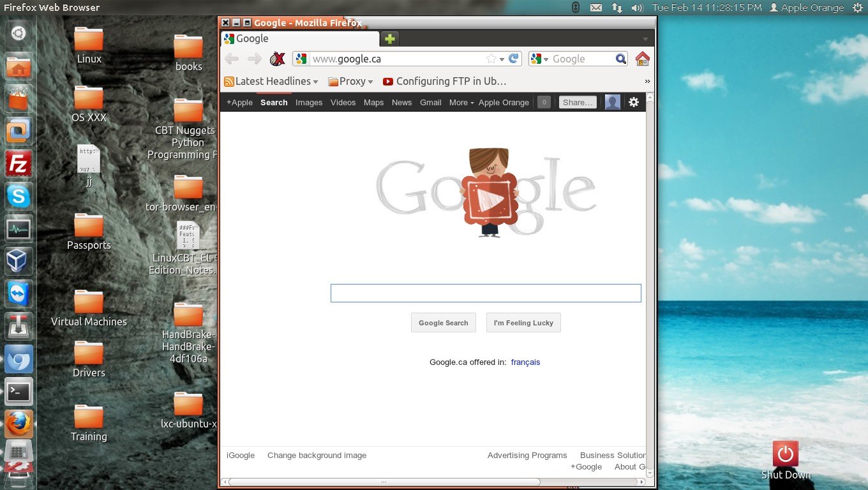Launch TeamViewer from the launcher
The width and height of the screenshot is (868, 490).
click(19, 293)
